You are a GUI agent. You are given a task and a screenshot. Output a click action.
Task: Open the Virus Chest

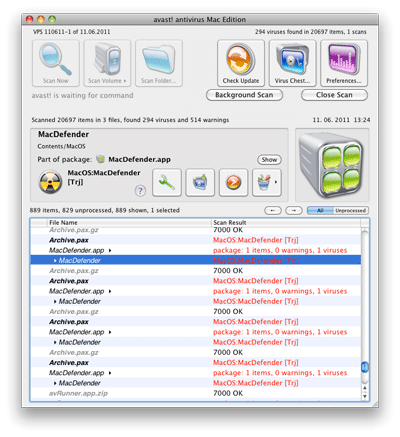(292, 63)
